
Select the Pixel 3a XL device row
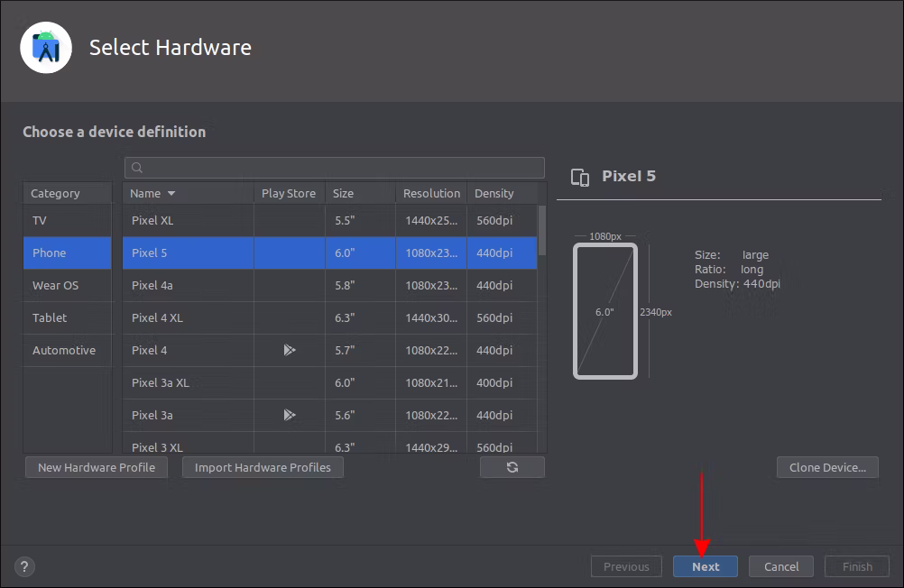(330, 382)
